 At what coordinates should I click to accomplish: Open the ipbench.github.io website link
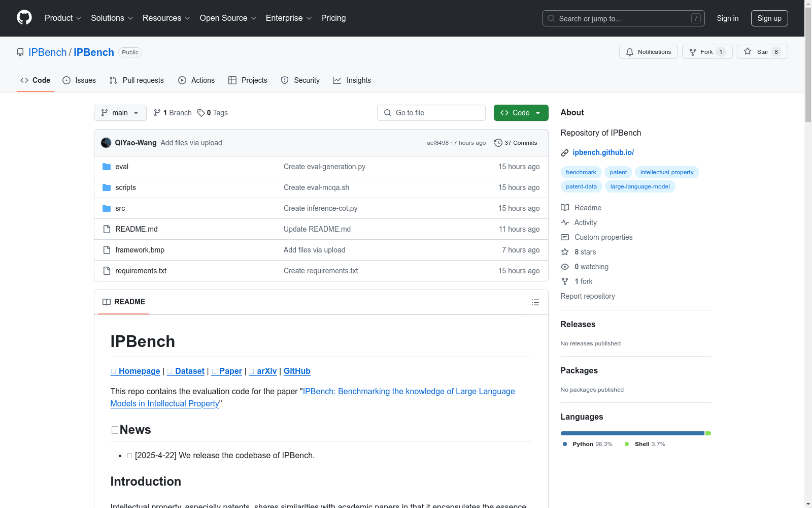pos(603,152)
